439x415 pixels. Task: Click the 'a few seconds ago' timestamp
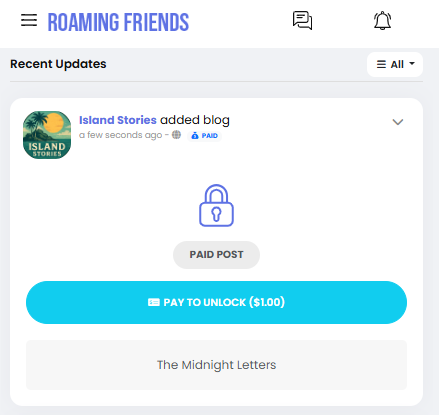point(120,135)
